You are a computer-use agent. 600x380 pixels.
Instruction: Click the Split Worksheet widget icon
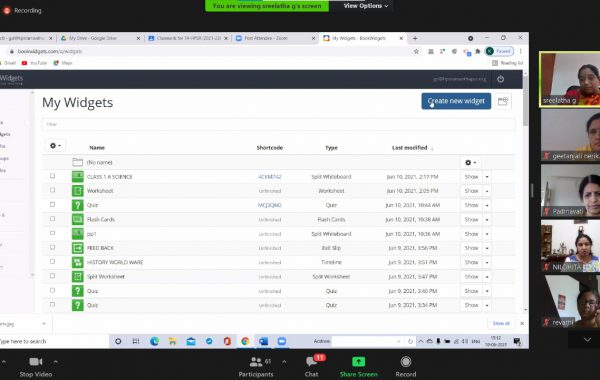(78, 276)
